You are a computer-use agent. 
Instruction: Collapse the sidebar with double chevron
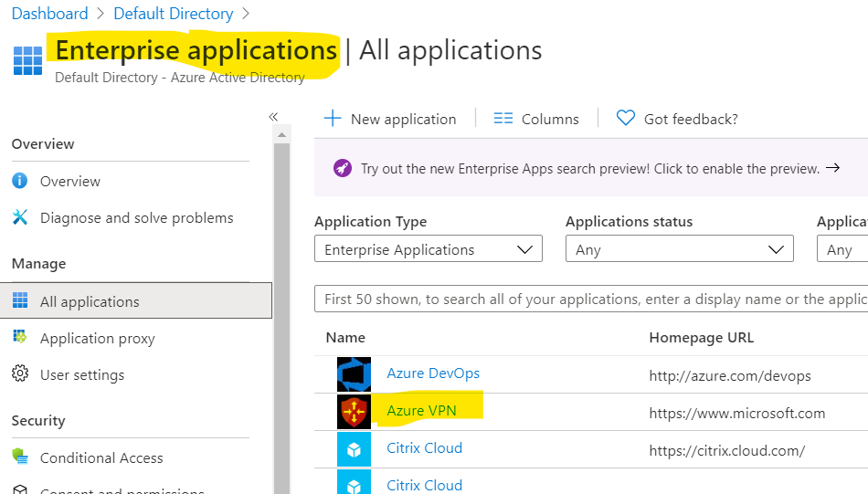[273, 117]
